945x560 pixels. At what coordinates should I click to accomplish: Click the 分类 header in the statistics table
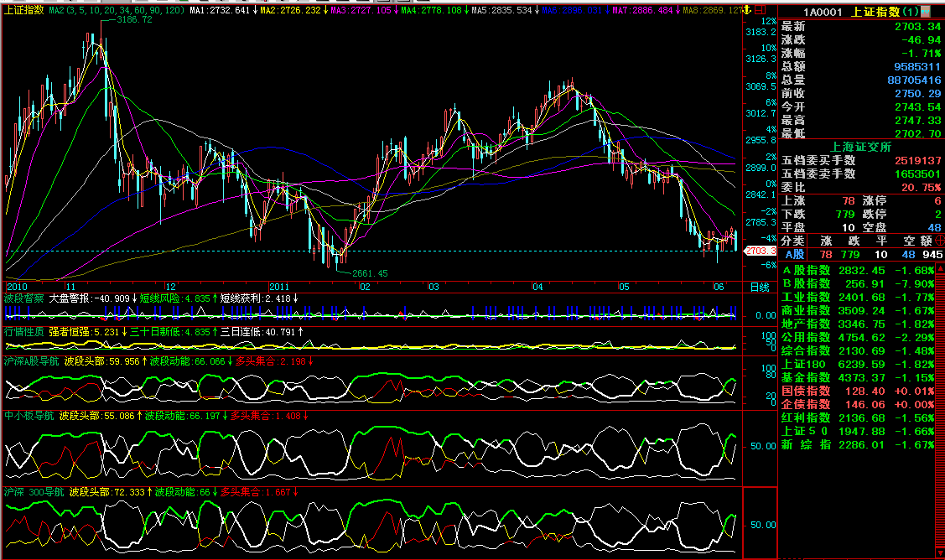tap(793, 240)
